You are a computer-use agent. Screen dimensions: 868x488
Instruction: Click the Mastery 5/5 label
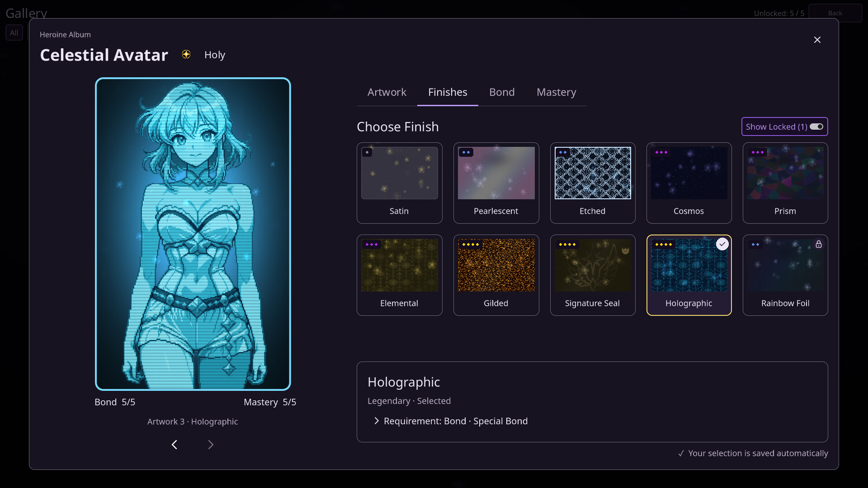(x=270, y=402)
